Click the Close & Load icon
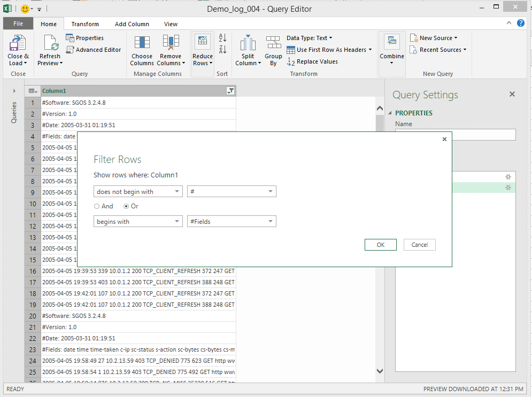Image resolution: width=532 pixels, height=397 pixels. pos(18,43)
